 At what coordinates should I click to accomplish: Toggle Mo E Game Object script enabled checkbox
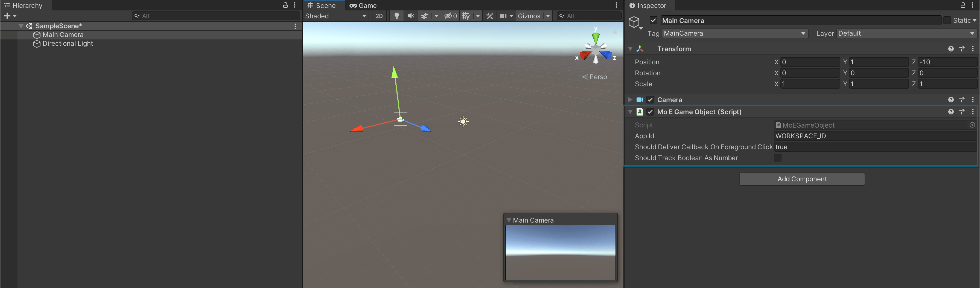(650, 112)
